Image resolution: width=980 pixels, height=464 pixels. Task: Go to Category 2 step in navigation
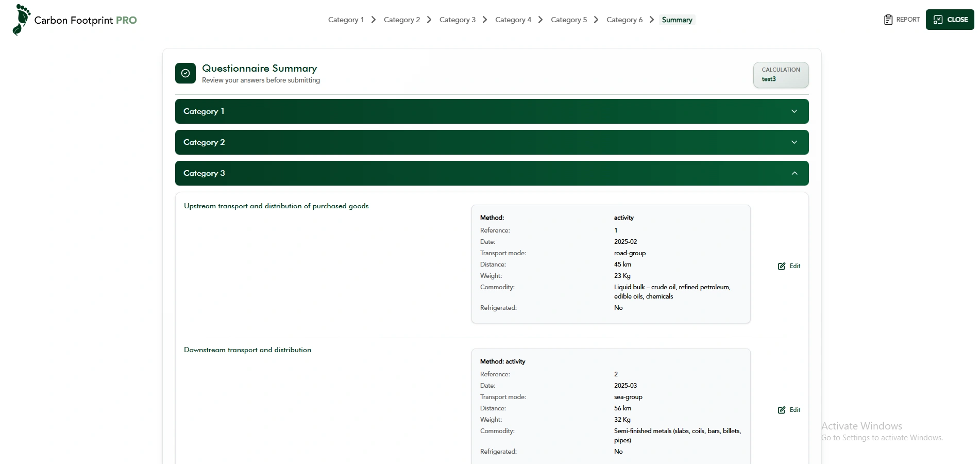coord(401,20)
